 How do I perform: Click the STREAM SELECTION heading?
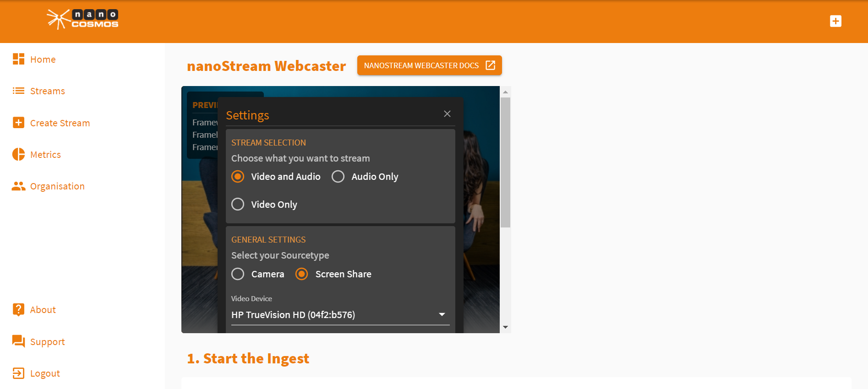coord(268,143)
